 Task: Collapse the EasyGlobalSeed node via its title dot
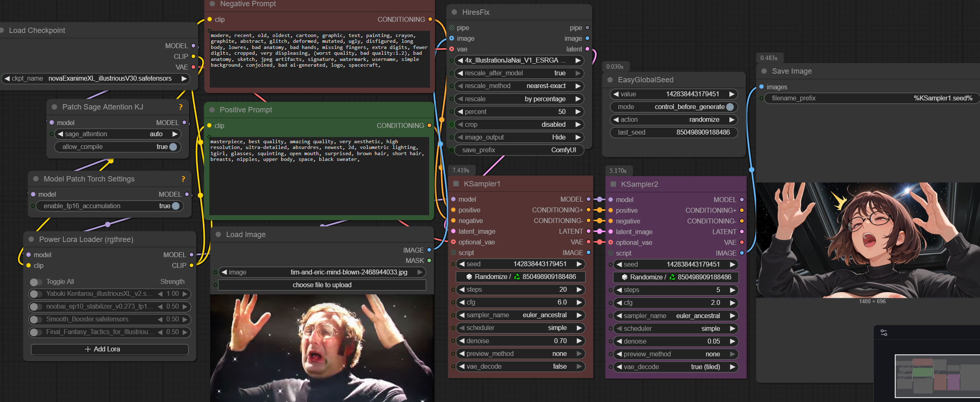tap(610, 80)
